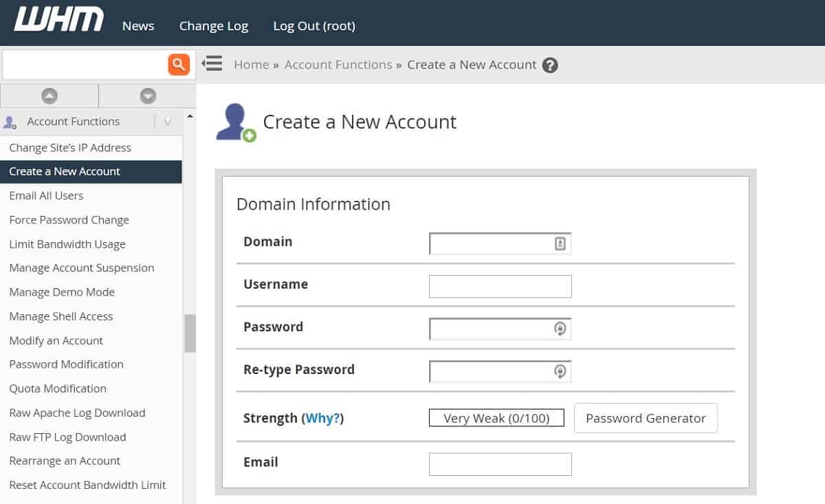Open the Change Log menu item

pos(213,25)
